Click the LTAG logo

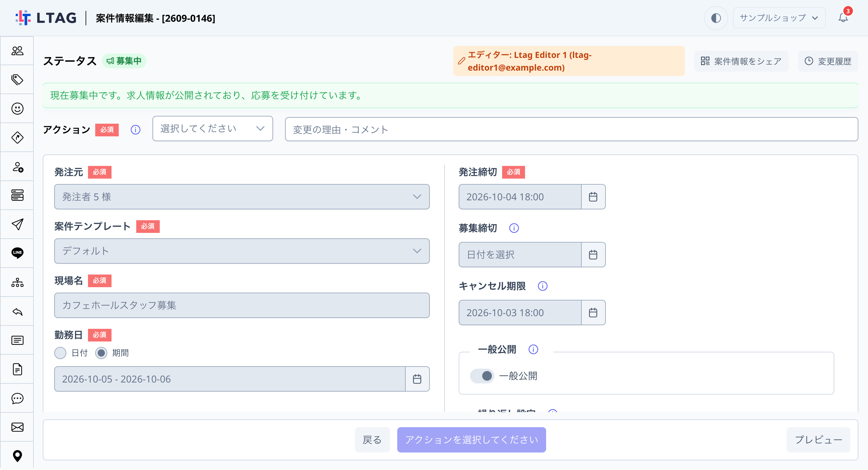[x=46, y=18]
